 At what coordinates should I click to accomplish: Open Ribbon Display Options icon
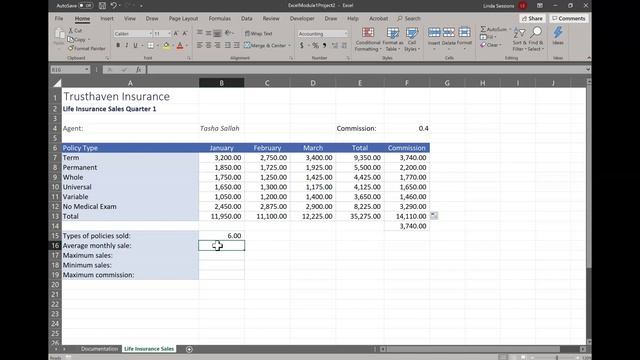[x=540, y=6]
